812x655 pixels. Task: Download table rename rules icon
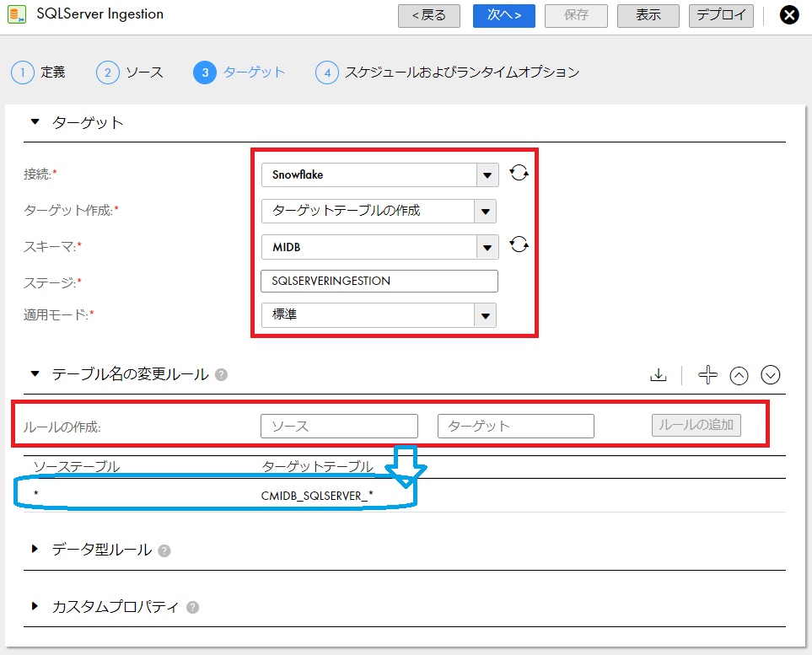point(659,375)
